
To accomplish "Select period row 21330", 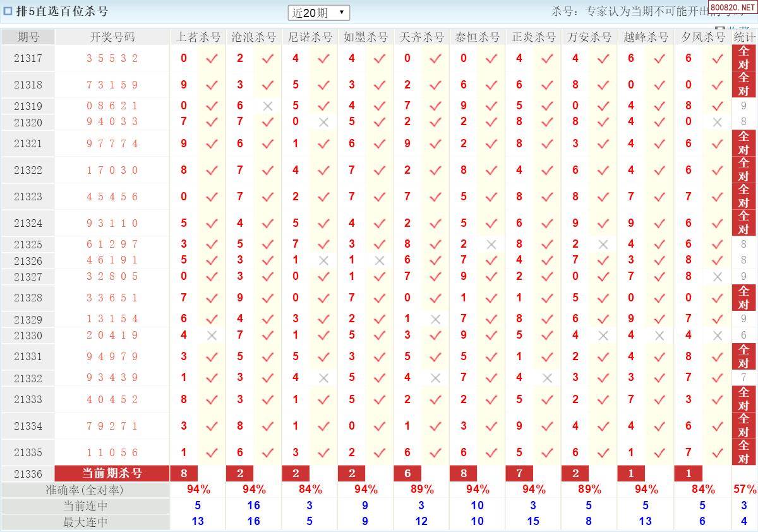I will [x=379, y=336].
